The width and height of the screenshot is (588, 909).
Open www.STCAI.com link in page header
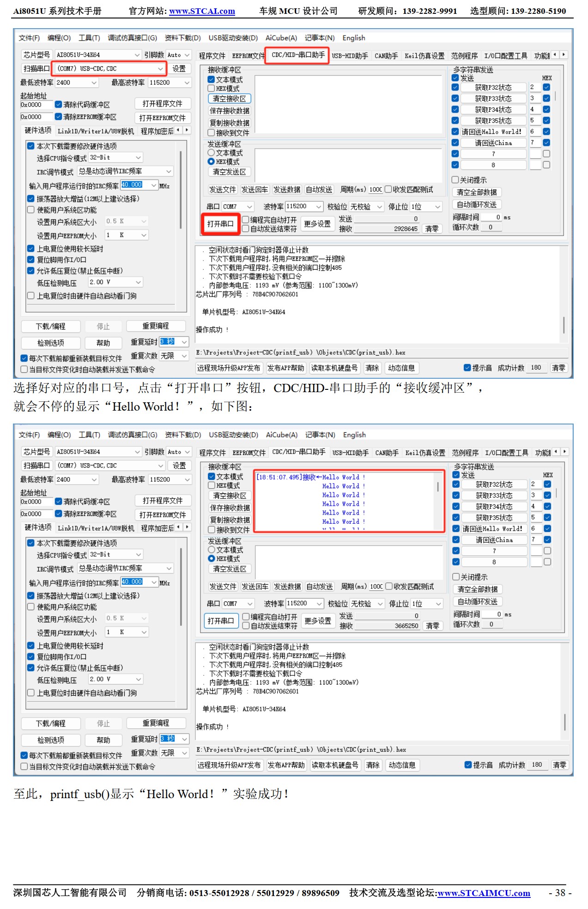(202, 11)
